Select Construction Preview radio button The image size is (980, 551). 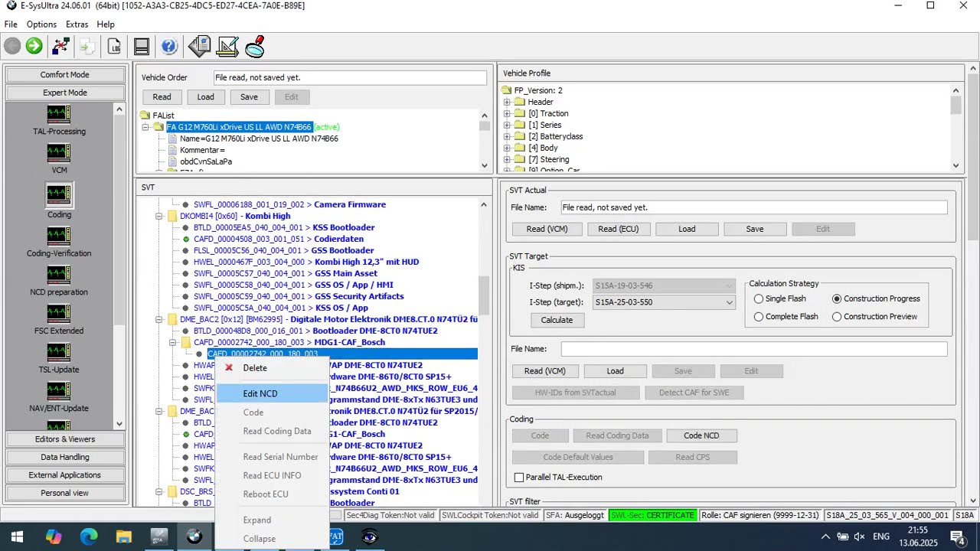(x=837, y=317)
